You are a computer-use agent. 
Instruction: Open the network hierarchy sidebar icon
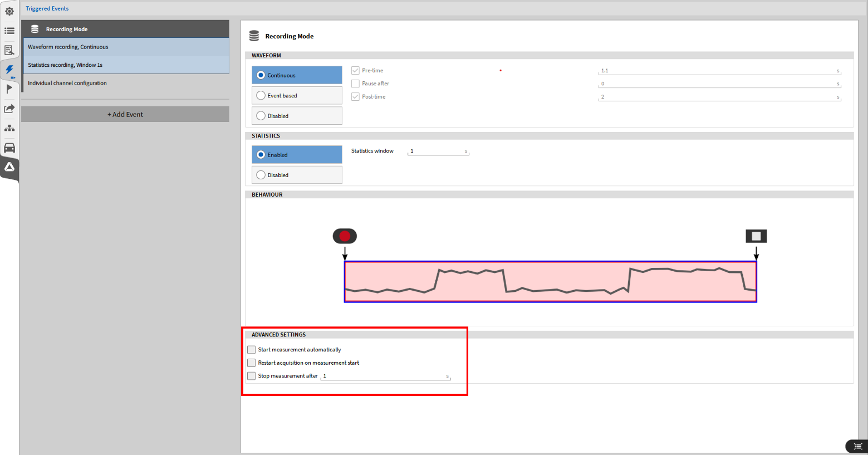[x=9, y=128]
